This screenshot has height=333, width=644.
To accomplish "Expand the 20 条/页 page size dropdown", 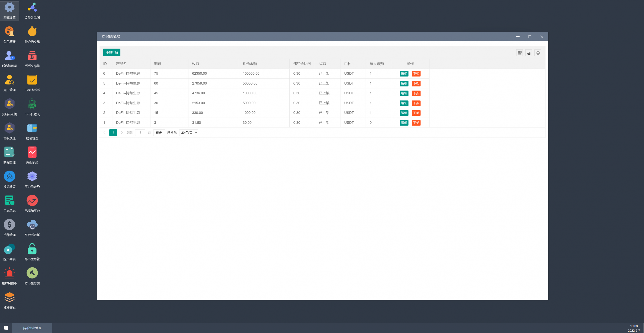I will click(189, 133).
